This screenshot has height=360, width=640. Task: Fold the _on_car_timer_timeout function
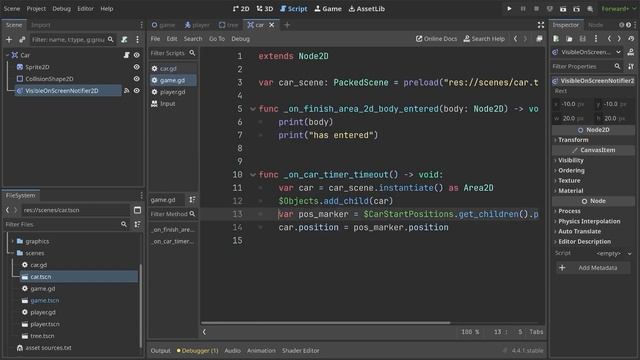[x=253, y=175]
